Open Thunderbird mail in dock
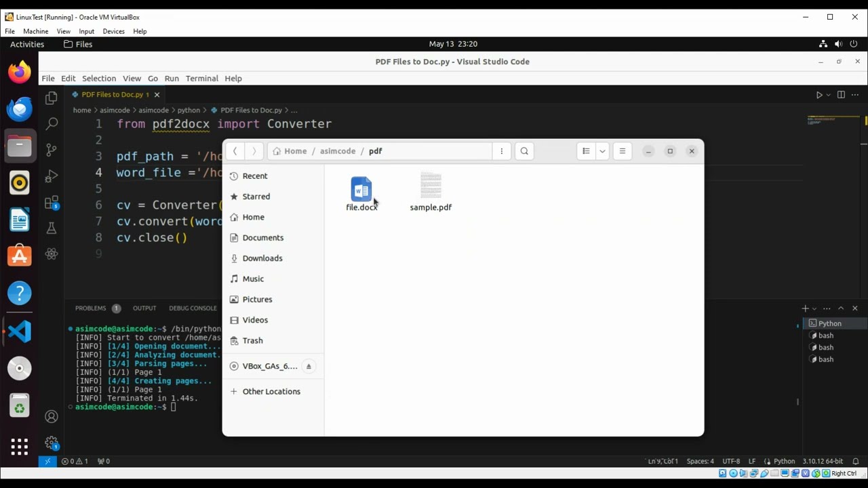The image size is (868, 488). coord(19,108)
